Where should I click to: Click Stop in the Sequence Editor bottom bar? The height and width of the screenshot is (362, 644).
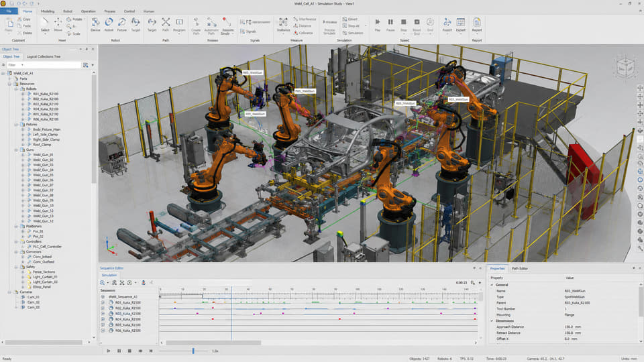[129, 351]
